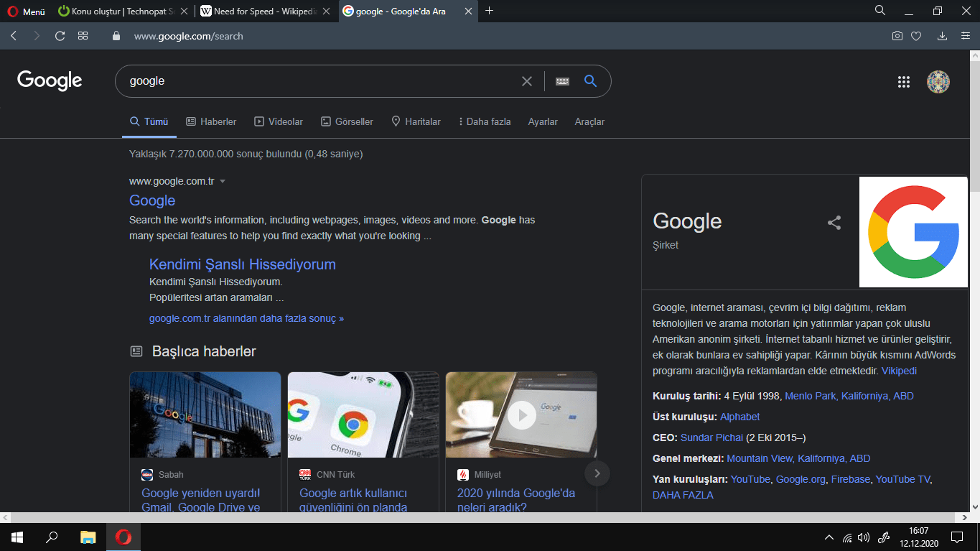Expand dropdown arrow beside www.google.com.tr
The width and height of the screenshot is (980, 551).
223,182
